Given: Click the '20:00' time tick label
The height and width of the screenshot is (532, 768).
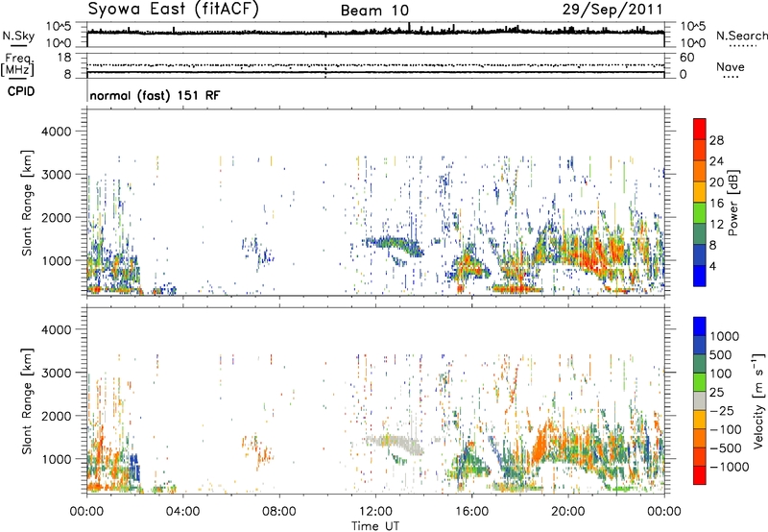Looking at the screenshot, I should pyautogui.click(x=567, y=512).
